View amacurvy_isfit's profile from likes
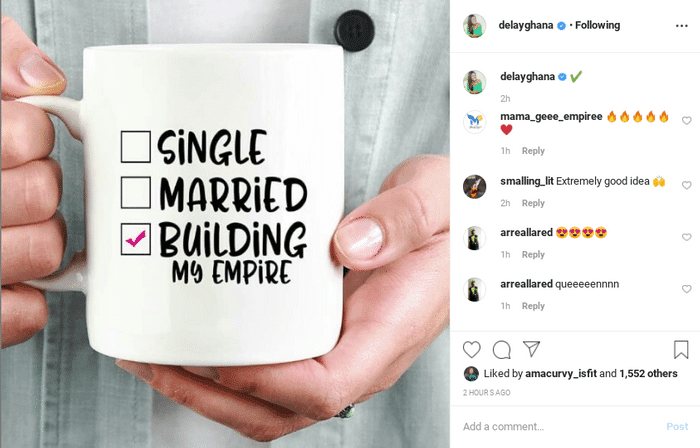Image resolution: width=700 pixels, height=448 pixels. pyautogui.click(x=561, y=373)
